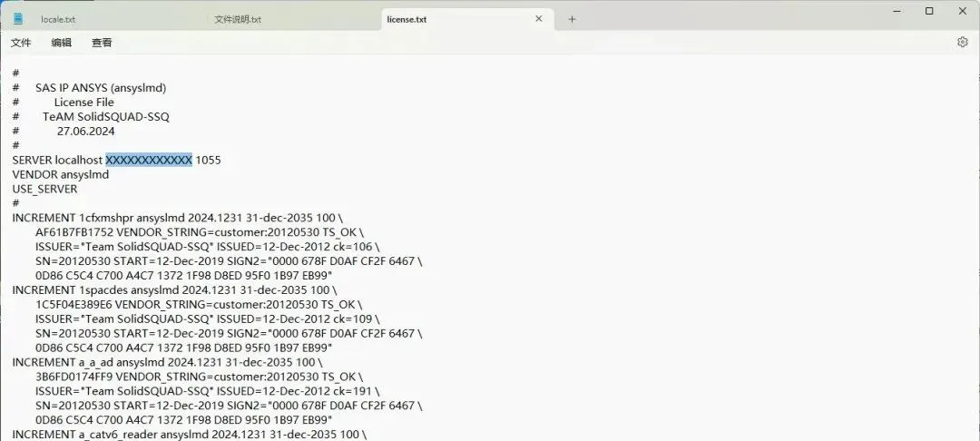Click the 1C5F04E389E6 key text
The height and width of the screenshot is (441, 980).
(x=73, y=304)
